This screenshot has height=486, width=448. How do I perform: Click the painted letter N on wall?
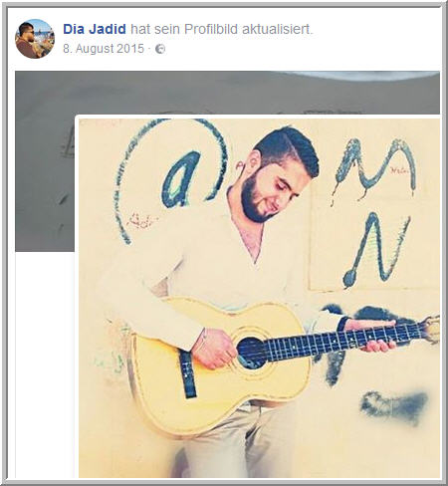pos(376,250)
